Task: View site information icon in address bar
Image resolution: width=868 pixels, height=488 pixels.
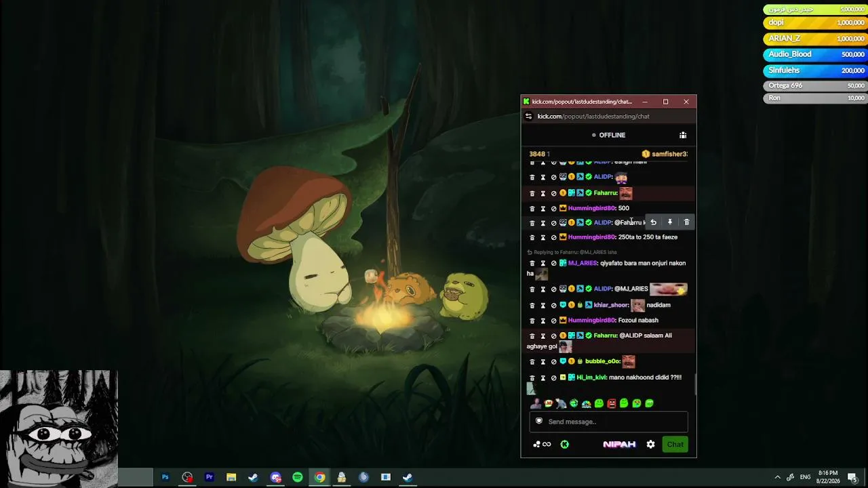Action: click(528, 117)
